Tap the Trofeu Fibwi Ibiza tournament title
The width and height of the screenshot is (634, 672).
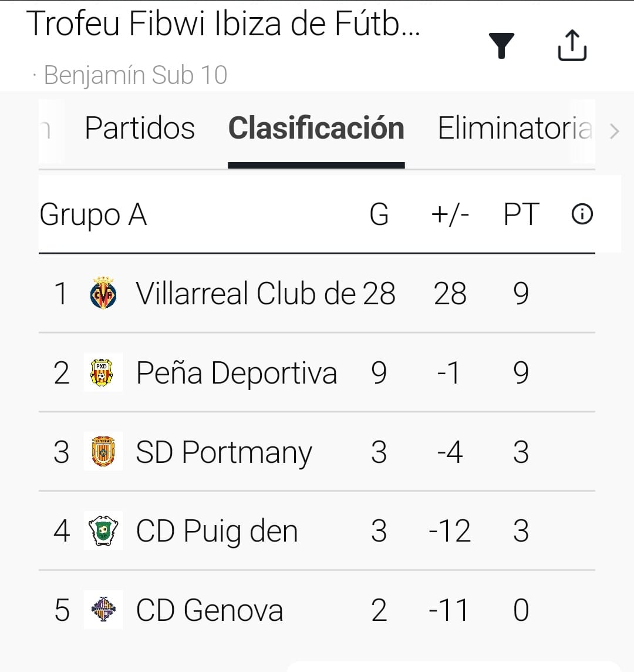pyautogui.click(x=223, y=25)
